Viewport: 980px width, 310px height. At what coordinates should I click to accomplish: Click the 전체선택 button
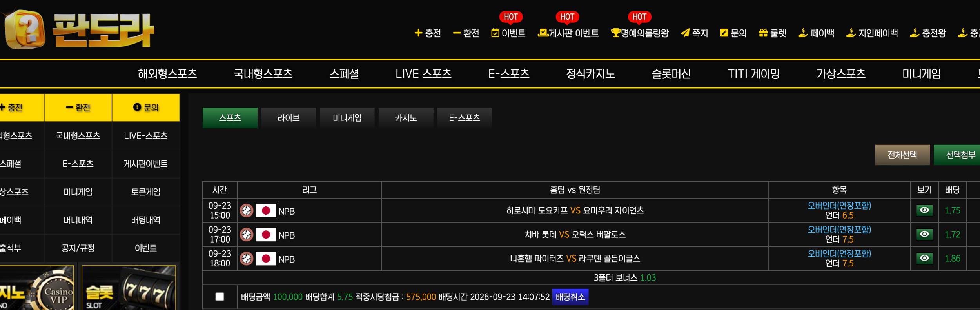902,155
